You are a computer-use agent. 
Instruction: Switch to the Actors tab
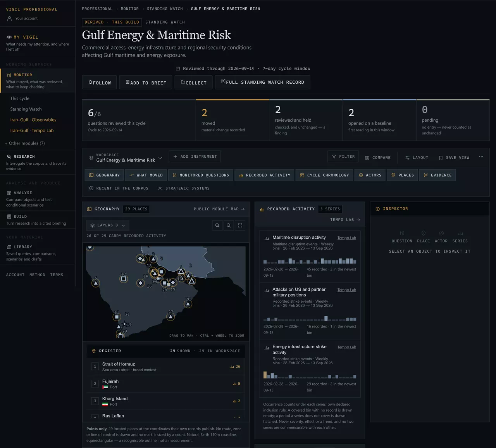(370, 175)
